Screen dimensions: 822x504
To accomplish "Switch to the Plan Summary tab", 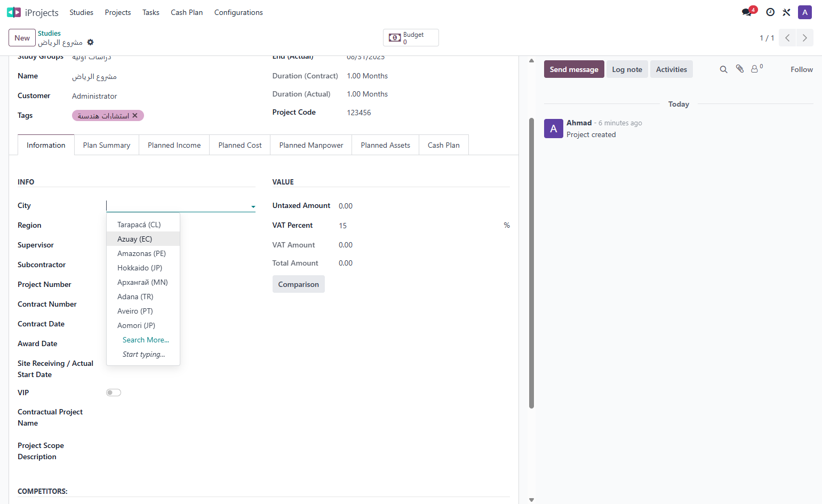I will pos(107,145).
